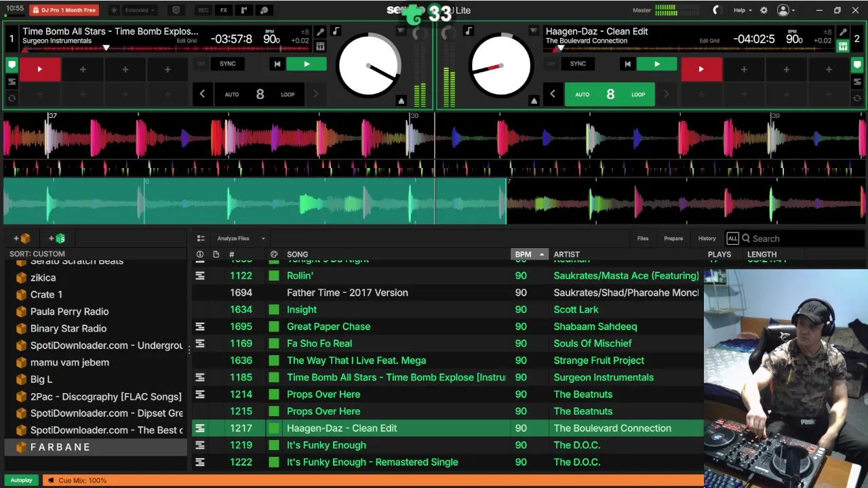Click deck 1 eject icon

pyautogui.click(x=401, y=101)
